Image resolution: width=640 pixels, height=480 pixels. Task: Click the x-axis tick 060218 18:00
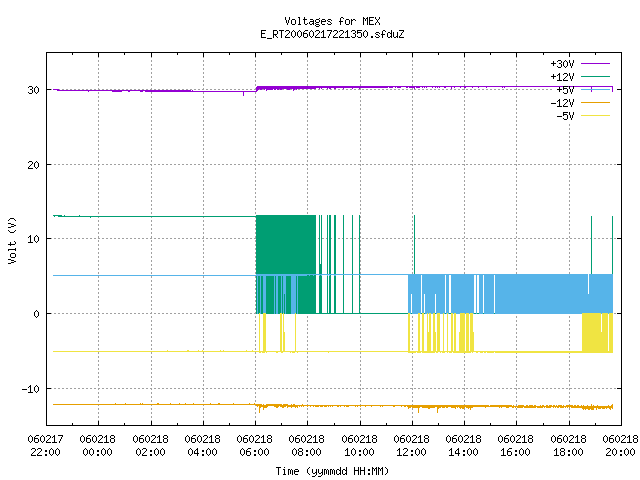pos(569,446)
